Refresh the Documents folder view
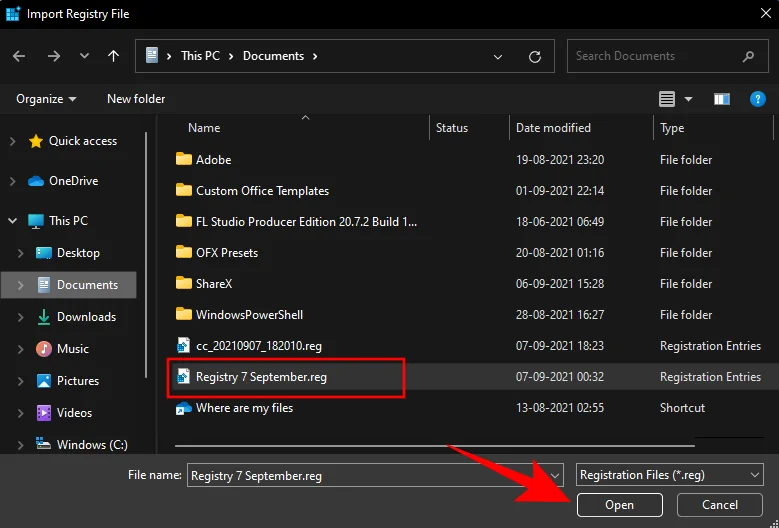The height and width of the screenshot is (528, 779). tap(535, 57)
